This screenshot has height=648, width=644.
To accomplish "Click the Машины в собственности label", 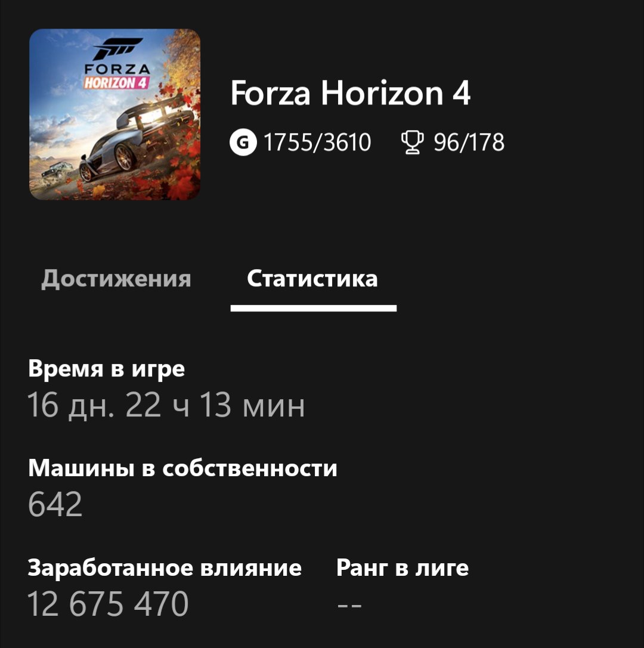I will (x=182, y=468).
